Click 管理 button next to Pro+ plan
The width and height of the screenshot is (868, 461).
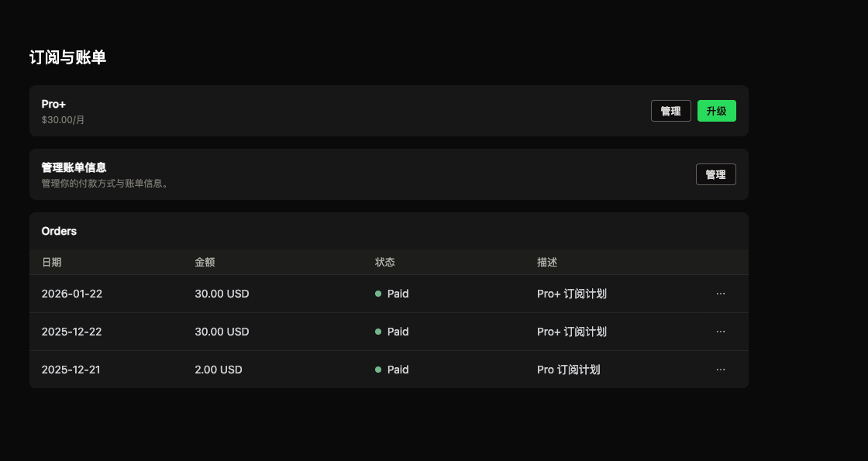tap(670, 111)
